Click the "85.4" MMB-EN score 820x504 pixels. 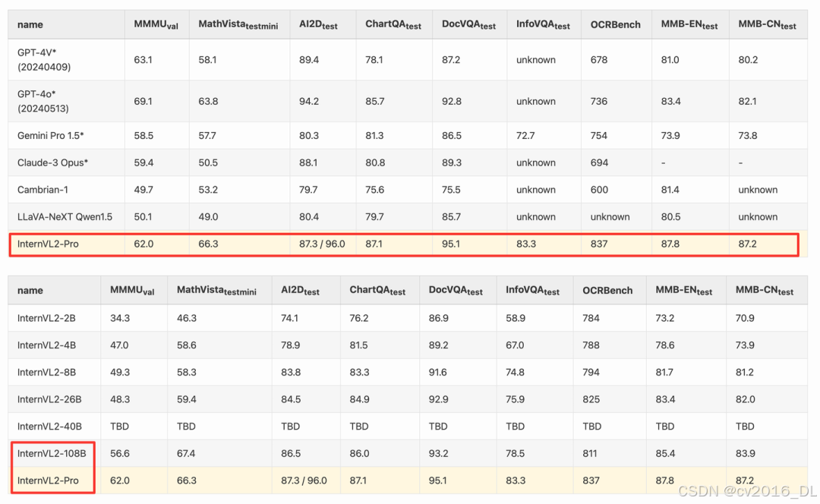tap(665, 453)
